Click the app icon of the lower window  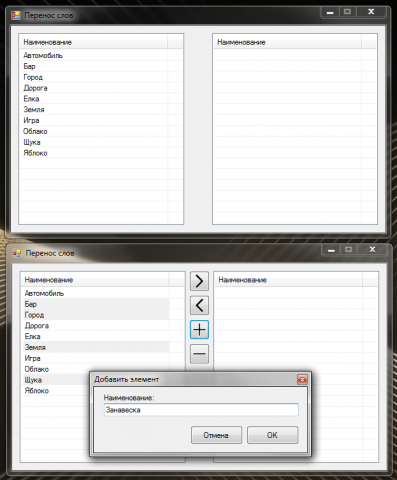(17, 253)
